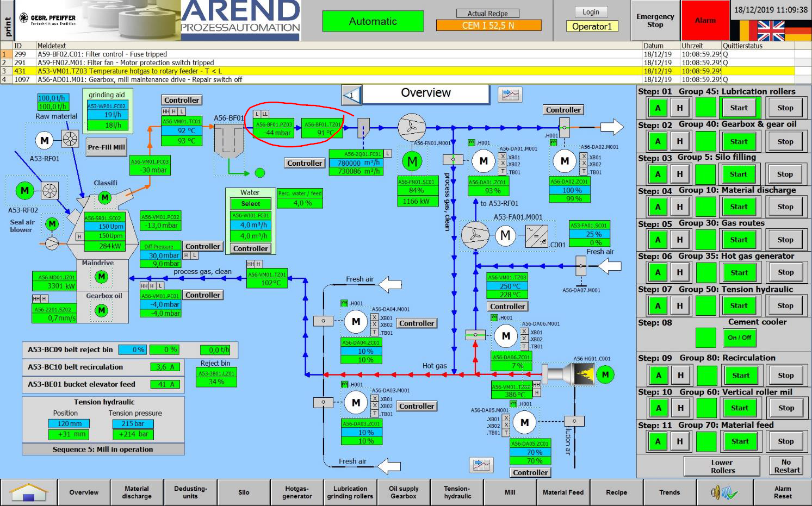Set Hand mode H for Step 01
812x506 pixels.
click(x=680, y=108)
